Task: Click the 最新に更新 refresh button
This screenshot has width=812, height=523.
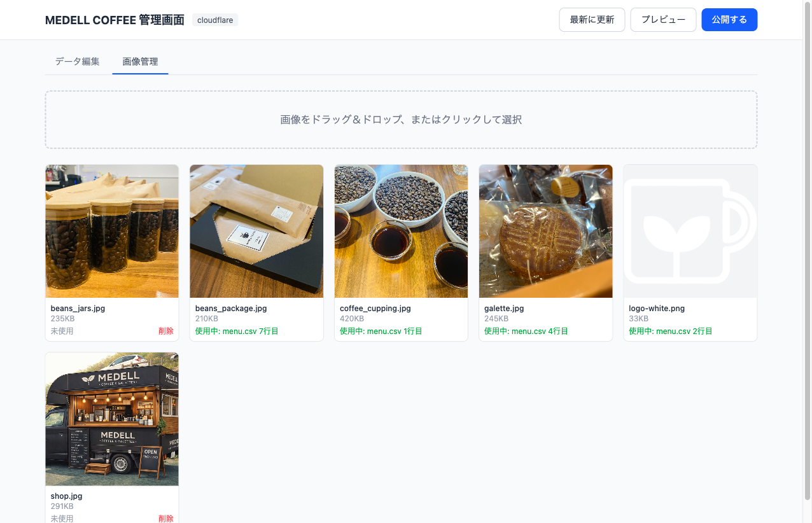Action: pos(592,20)
